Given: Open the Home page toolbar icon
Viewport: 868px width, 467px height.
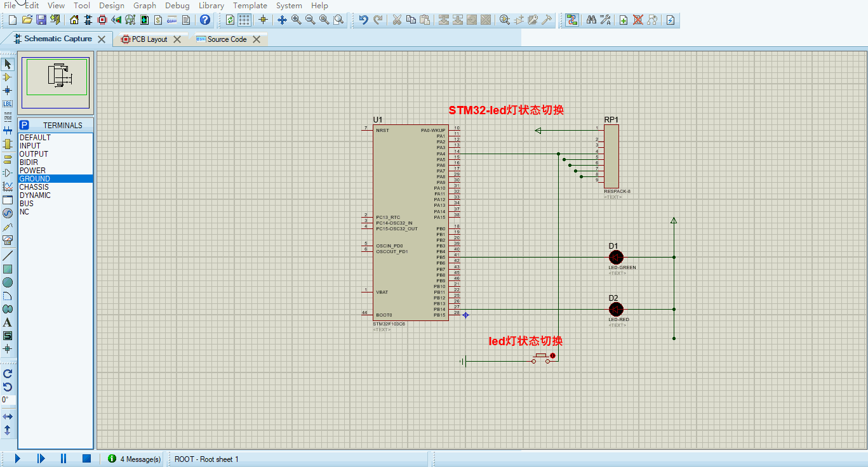Looking at the screenshot, I should [74, 20].
